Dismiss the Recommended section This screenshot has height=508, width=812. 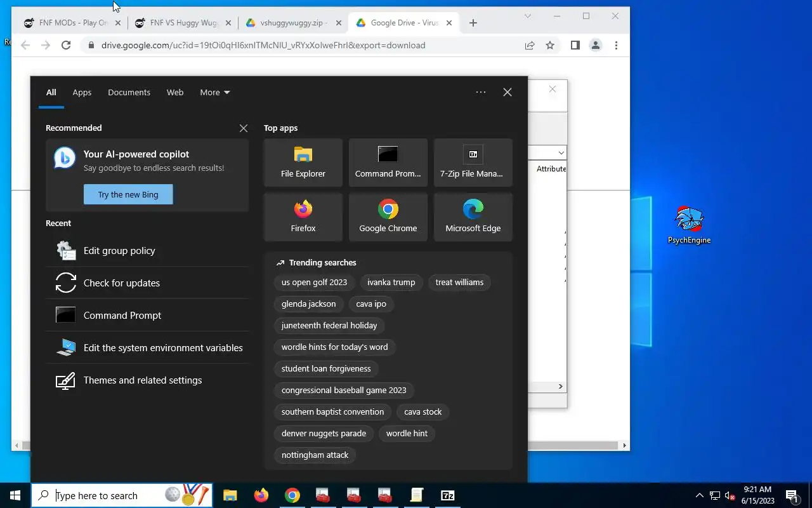pos(244,128)
